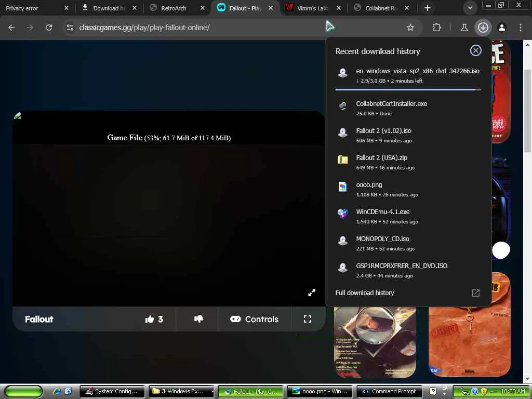Image resolution: width=532 pixels, height=399 pixels.
Task: Click Fallout 2 (v1.02).iso disc icon
Action: pos(343,132)
